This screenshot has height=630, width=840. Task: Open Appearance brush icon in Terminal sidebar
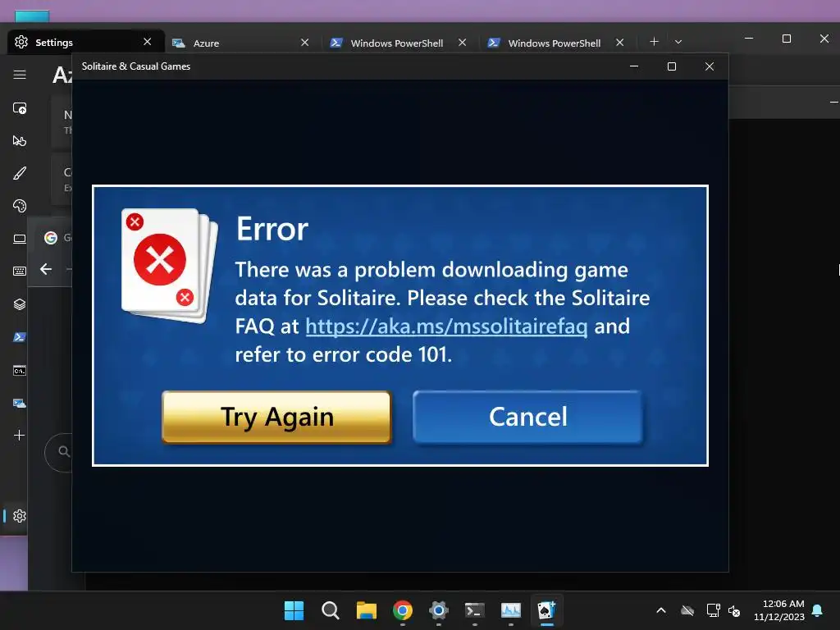20,174
